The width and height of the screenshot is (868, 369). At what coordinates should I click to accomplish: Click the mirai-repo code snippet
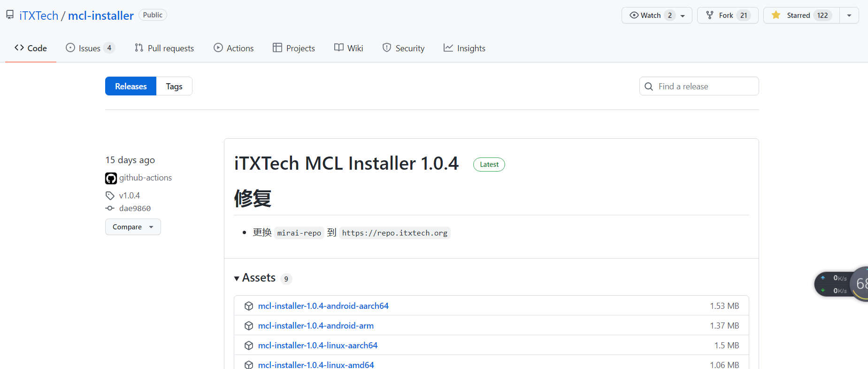coord(299,233)
